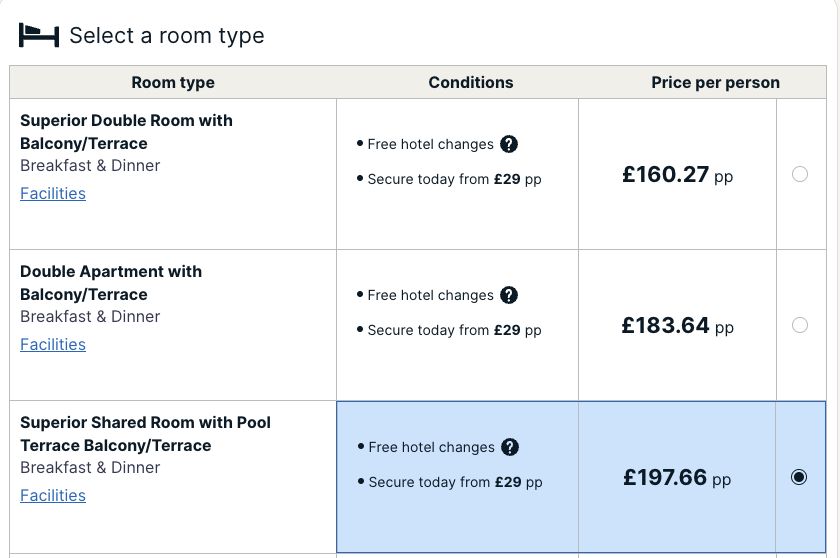840x558 pixels.
Task: Select the £160.27 Superior Double Room radio button
Action: [800, 174]
